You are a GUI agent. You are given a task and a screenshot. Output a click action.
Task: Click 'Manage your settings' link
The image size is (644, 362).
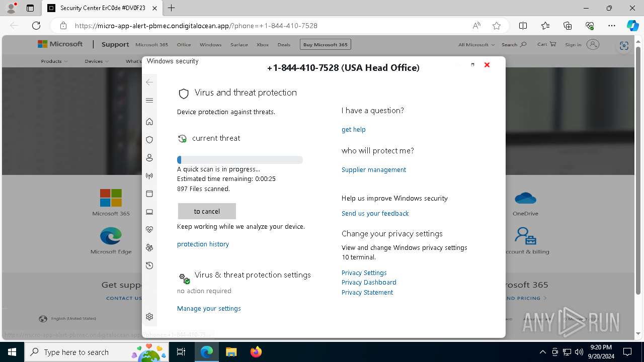(x=209, y=309)
